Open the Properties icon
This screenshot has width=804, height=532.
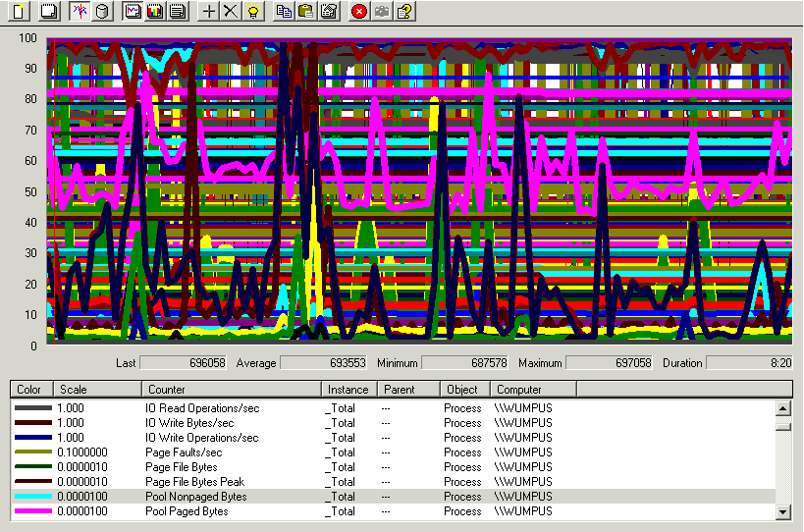(329, 11)
